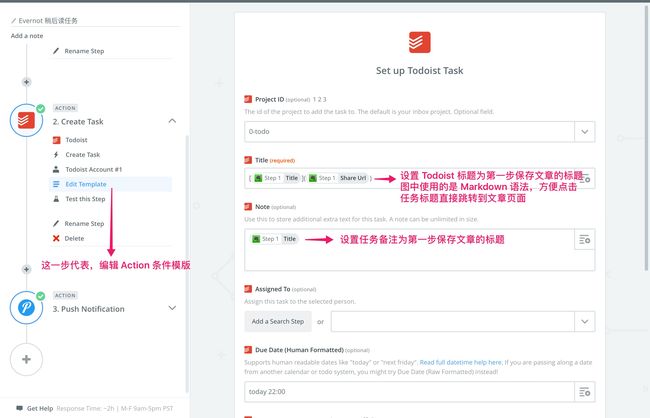The width and height of the screenshot is (650, 418).
Task: Open insert-field icon in Due Date field
Action: click(585, 392)
